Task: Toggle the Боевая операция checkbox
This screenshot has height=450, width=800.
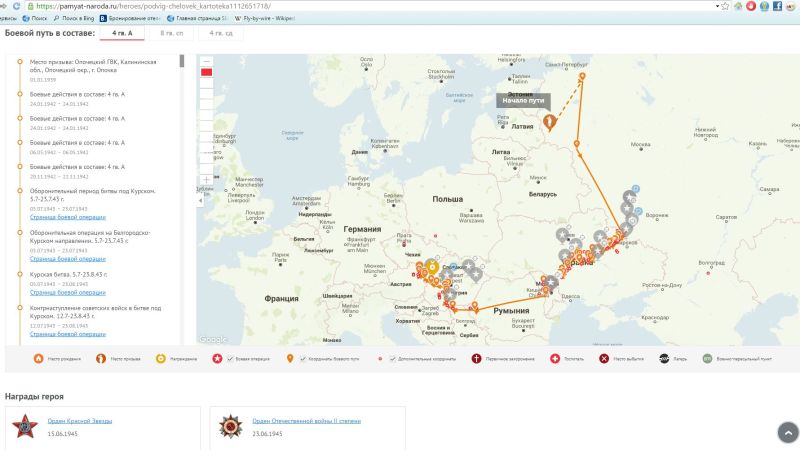Action: 230,359
